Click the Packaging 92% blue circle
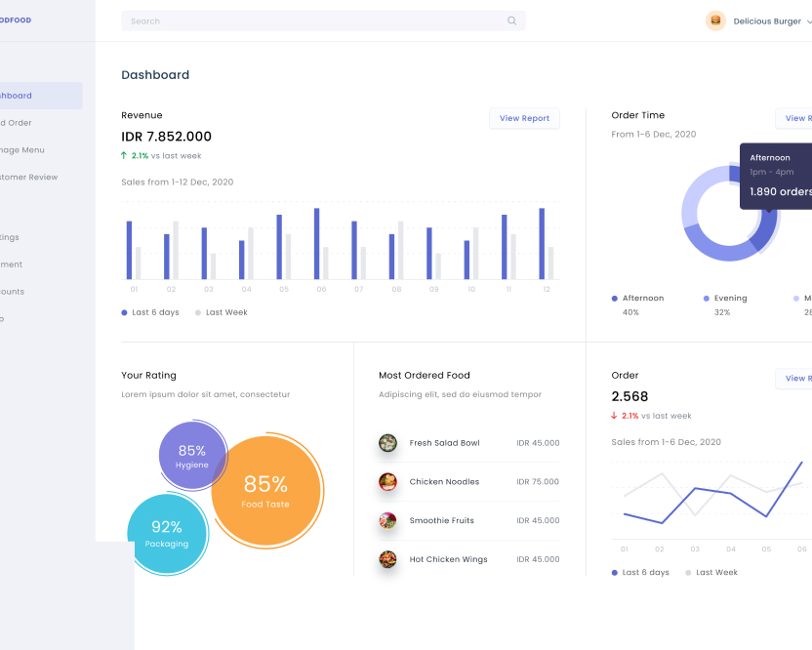Screen dimensions: 812x650 tap(166, 534)
